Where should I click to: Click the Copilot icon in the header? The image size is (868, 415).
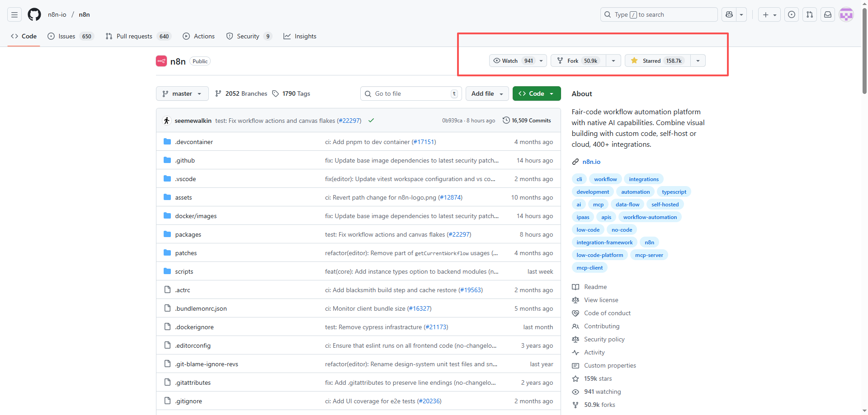tap(728, 14)
